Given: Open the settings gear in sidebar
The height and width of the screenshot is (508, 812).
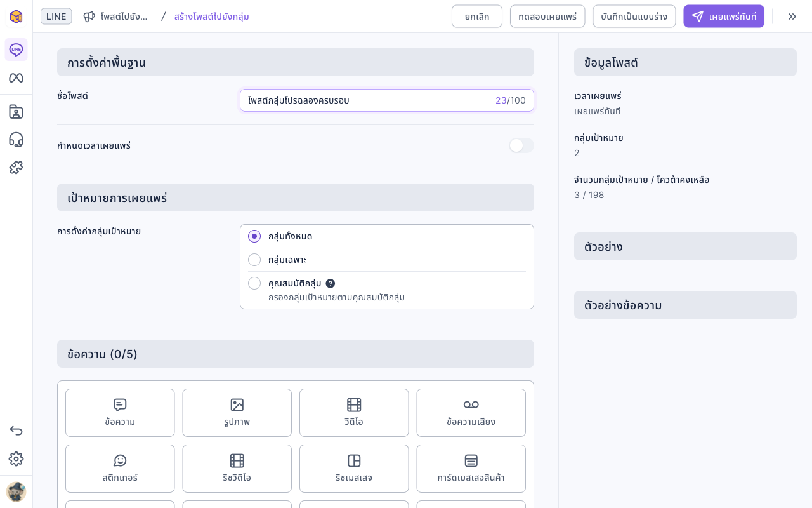Looking at the screenshot, I should click(x=16, y=458).
